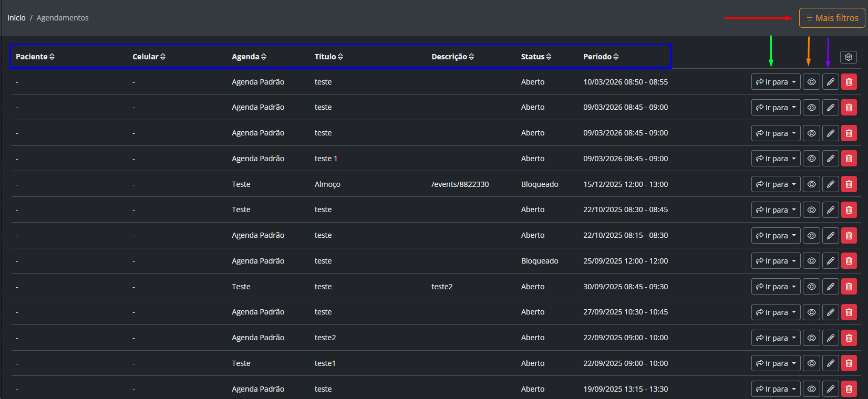The image size is (868, 399).
Task: View the 25/09/2025 12:00 blocked appointment
Action: coord(811,261)
